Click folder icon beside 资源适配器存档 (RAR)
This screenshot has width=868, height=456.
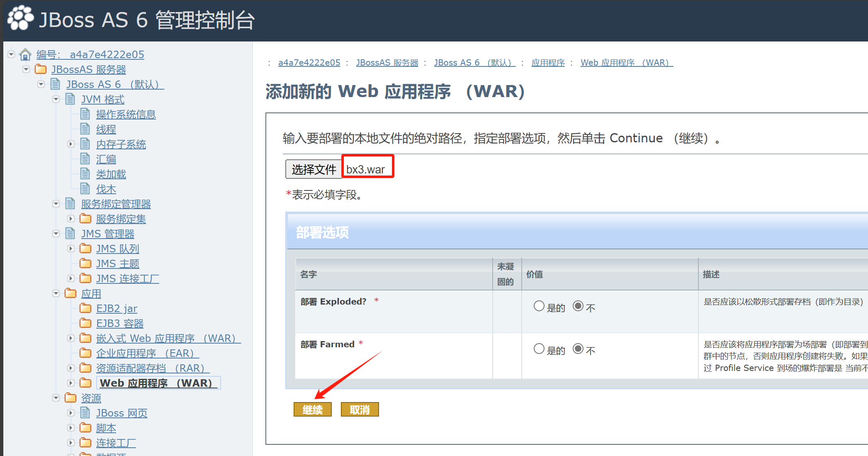(85, 368)
